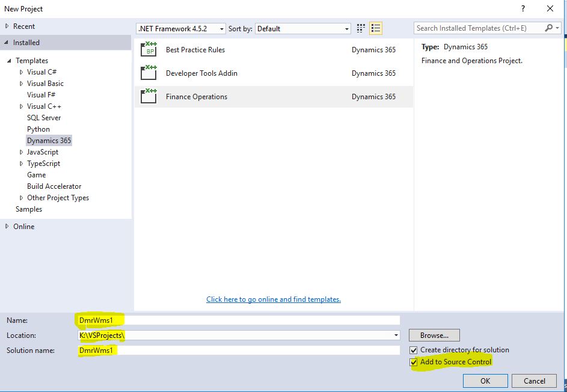The width and height of the screenshot is (567, 392).
Task: Click the Cancel button
Action: pyautogui.click(x=534, y=381)
